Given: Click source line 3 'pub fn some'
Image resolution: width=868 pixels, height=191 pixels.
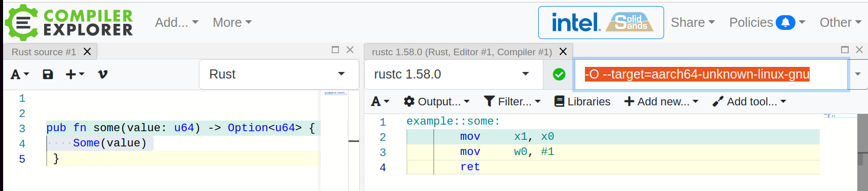Looking at the screenshot, I should pos(181,128).
